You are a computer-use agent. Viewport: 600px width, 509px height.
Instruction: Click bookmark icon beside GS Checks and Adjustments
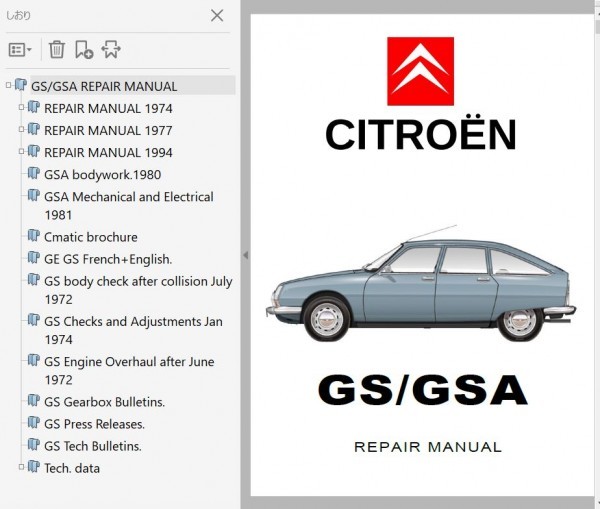pyautogui.click(x=34, y=320)
